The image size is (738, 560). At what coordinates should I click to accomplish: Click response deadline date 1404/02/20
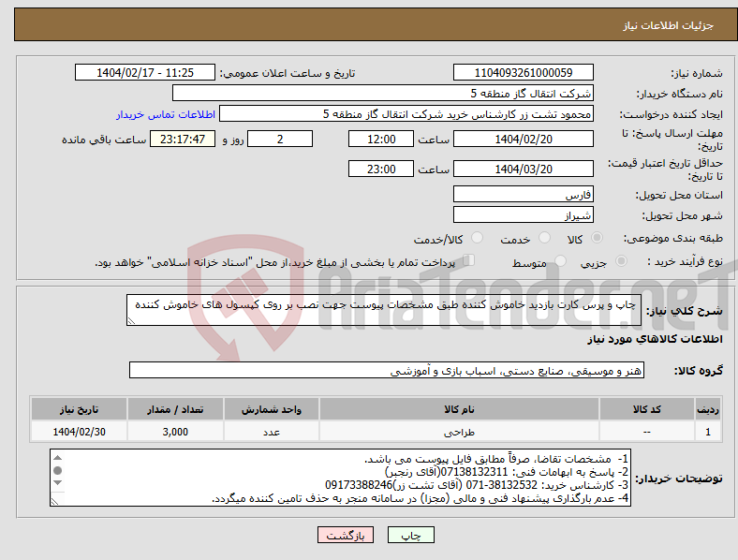[523, 139]
